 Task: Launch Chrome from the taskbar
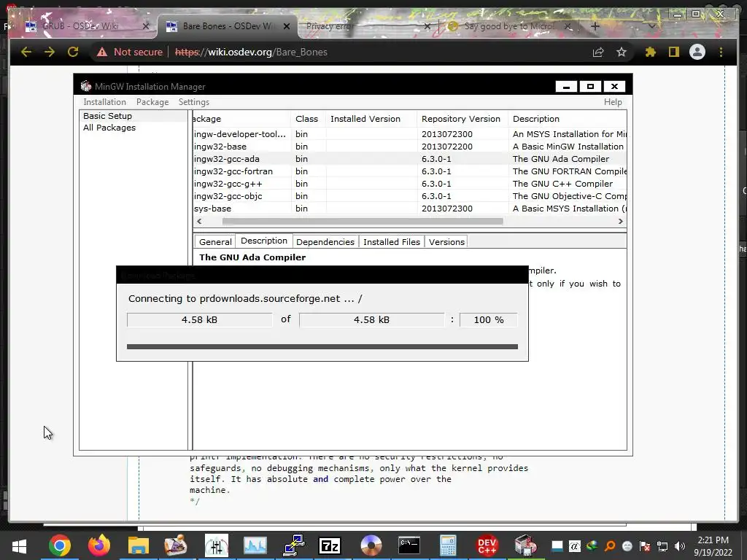60,545
